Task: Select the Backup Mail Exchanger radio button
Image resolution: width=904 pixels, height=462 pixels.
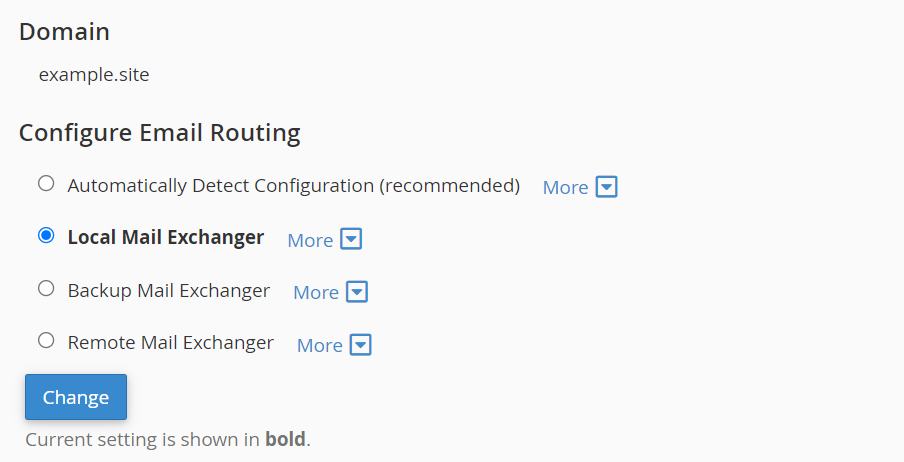Action: (x=46, y=289)
